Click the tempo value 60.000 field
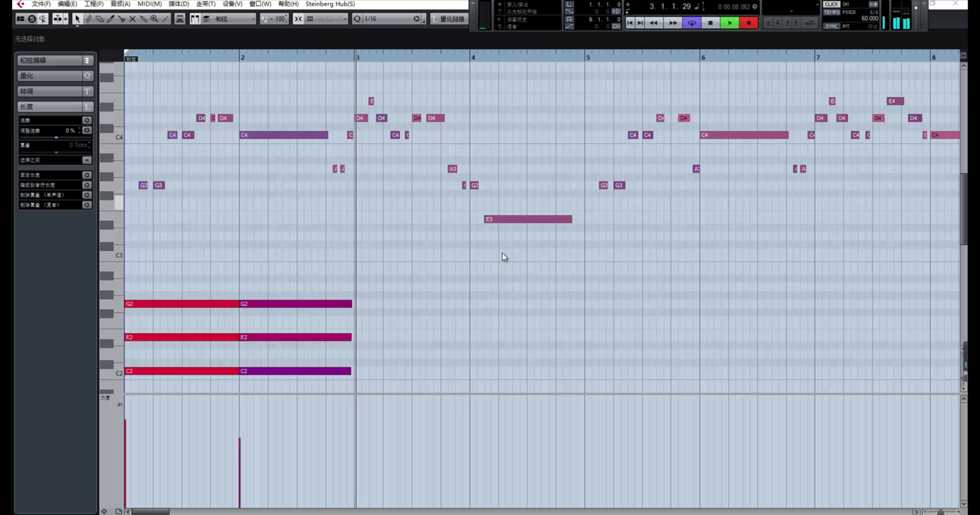Image resolution: width=980 pixels, height=515 pixels. coord(869,18)
